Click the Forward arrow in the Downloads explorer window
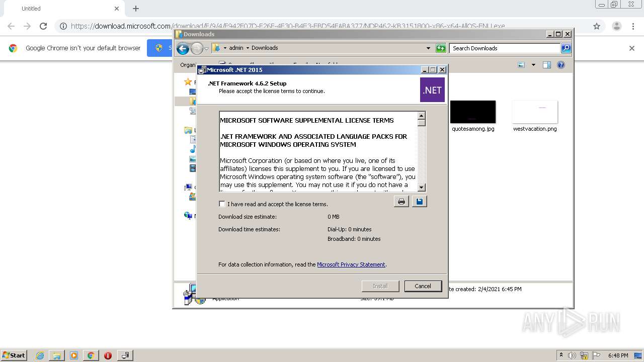The height and width of the screenshot is (362, 644). point(197,48)
